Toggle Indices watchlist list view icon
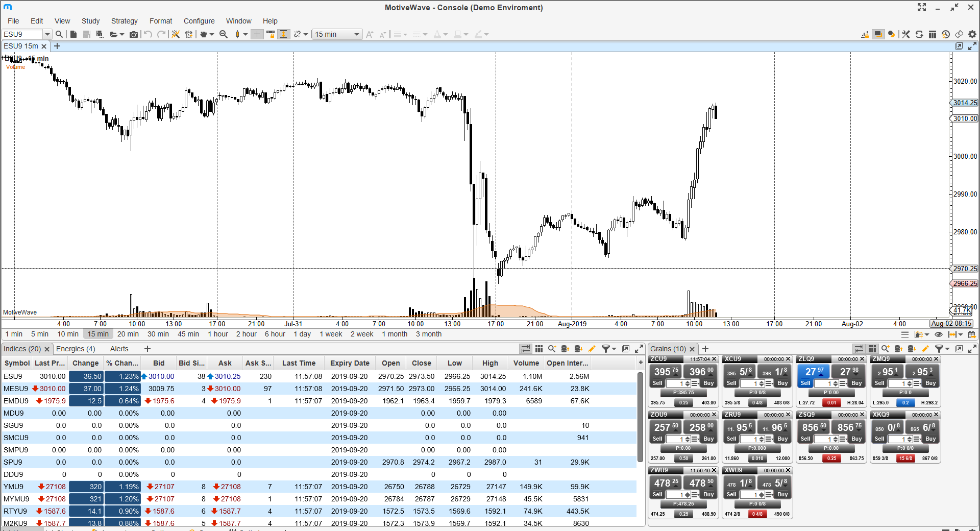 tap(525, 349)
